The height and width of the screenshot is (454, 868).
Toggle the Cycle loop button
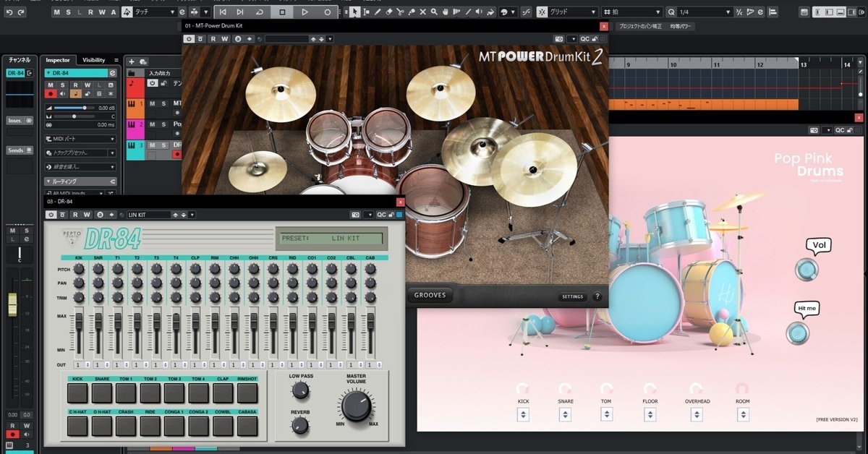(x=259, y=12)
